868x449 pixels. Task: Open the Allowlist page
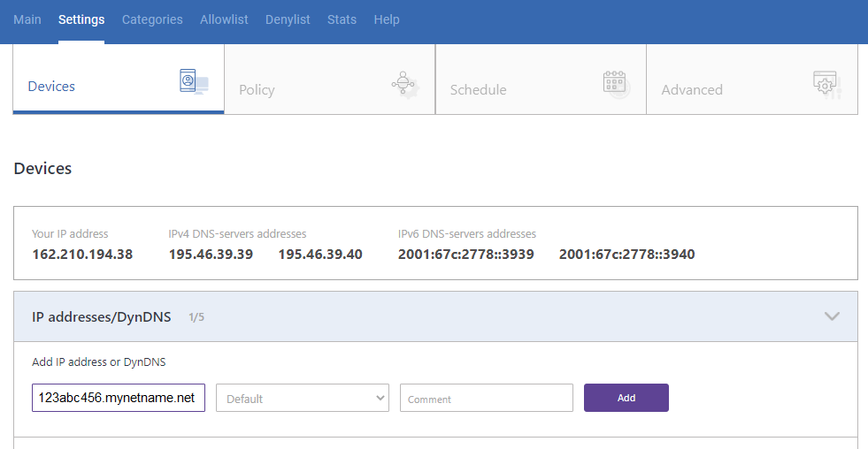point(224,19)
